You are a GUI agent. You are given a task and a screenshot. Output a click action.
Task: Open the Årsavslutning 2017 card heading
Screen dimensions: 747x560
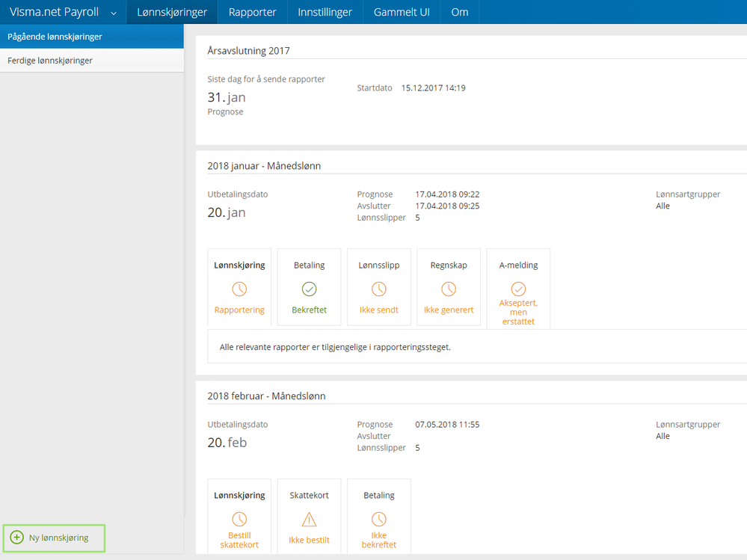[x=249, y=51]
